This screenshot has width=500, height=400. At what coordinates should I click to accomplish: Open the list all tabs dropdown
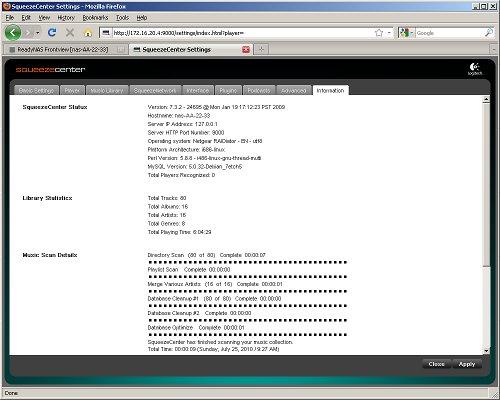click(494, 50)
